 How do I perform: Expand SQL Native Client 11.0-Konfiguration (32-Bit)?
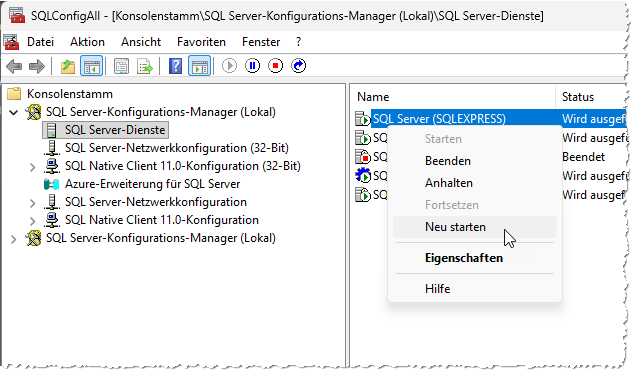point(33,167)
